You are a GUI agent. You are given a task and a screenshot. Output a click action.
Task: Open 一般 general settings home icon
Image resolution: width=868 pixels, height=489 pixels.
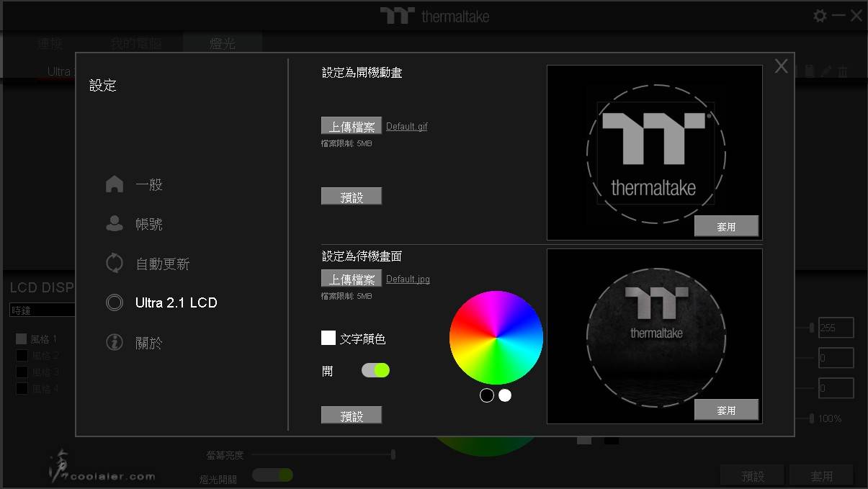tap(115, 184)
